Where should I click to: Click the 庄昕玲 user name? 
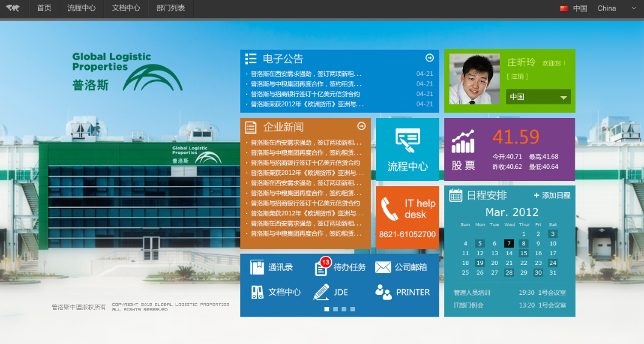click(521, 63)
